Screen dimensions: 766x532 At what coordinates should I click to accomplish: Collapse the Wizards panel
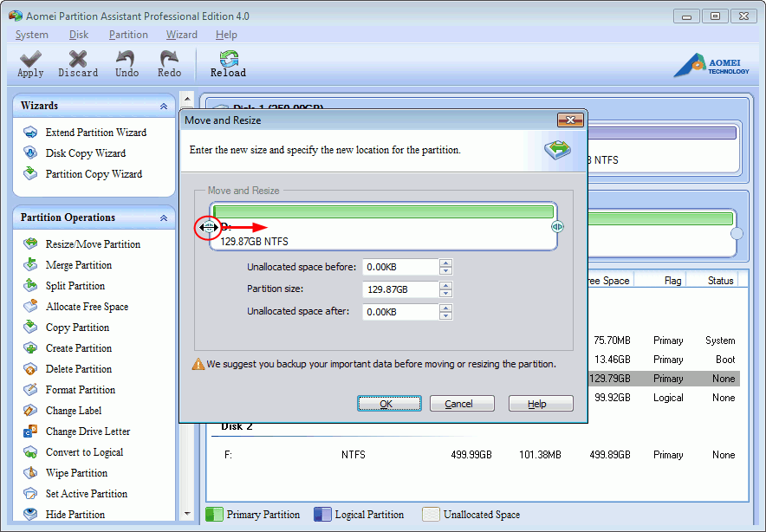point(162,105)
